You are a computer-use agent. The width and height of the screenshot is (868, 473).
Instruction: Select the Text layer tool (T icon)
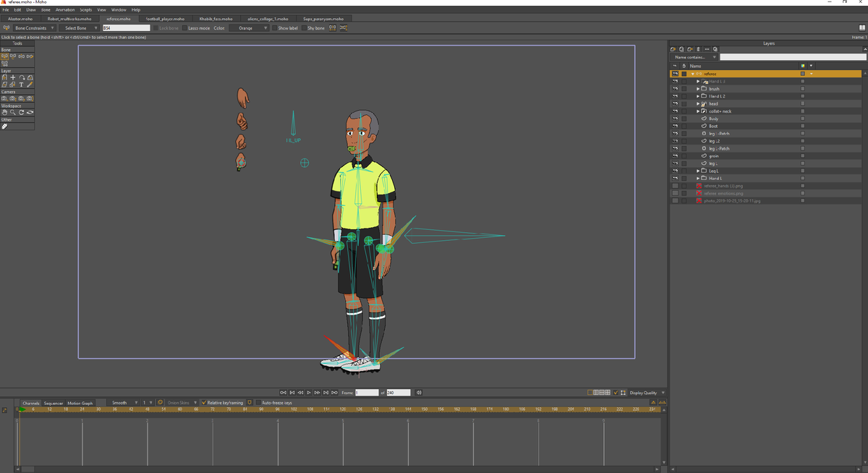pos(21,85)
